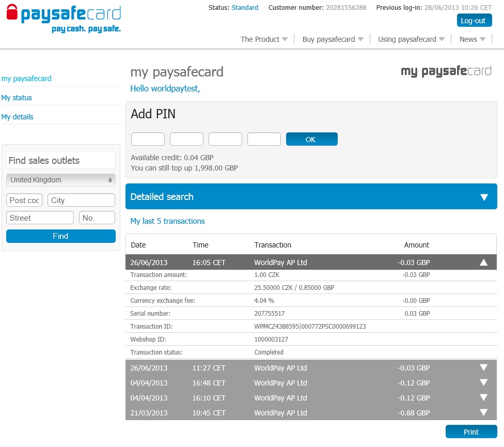Click the Post code field
This screenshot has height=447, width=504.
click(24, 200)
